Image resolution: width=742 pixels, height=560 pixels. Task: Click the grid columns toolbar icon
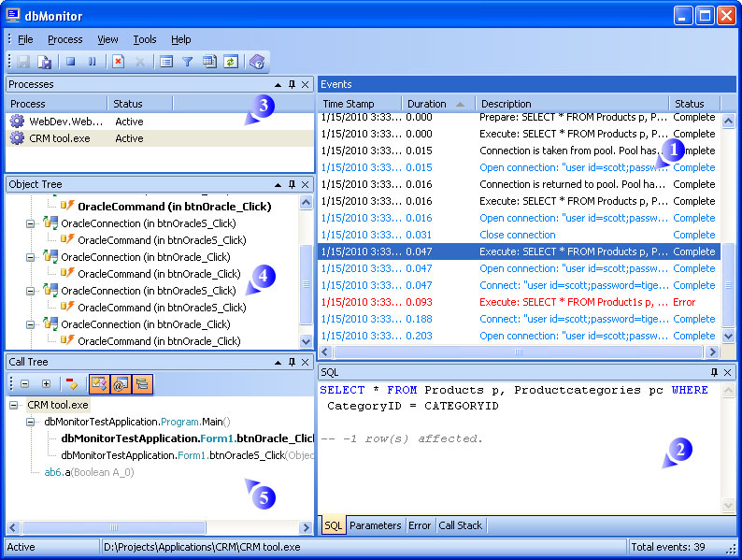point(209,62)
